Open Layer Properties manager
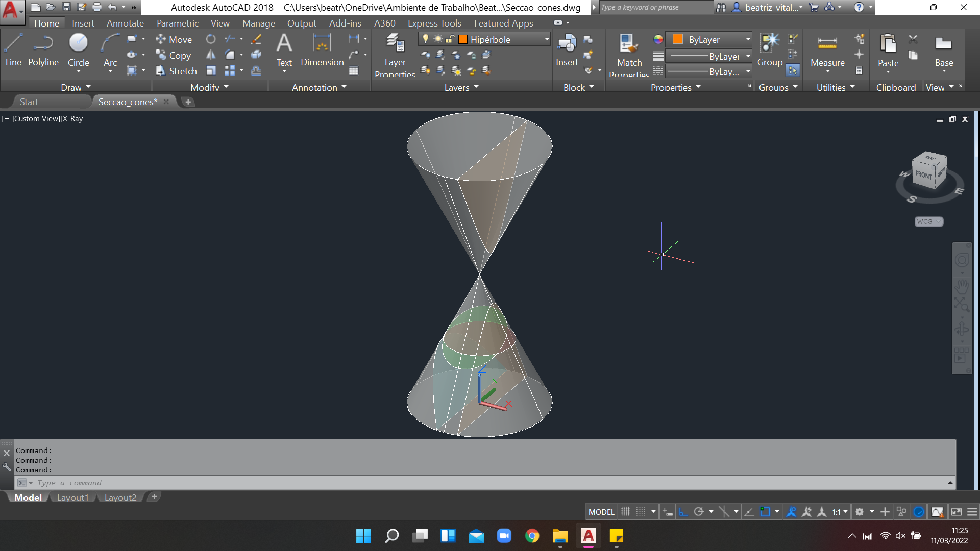Viewport: 980px width, 551px height. [x=395, y=55]
